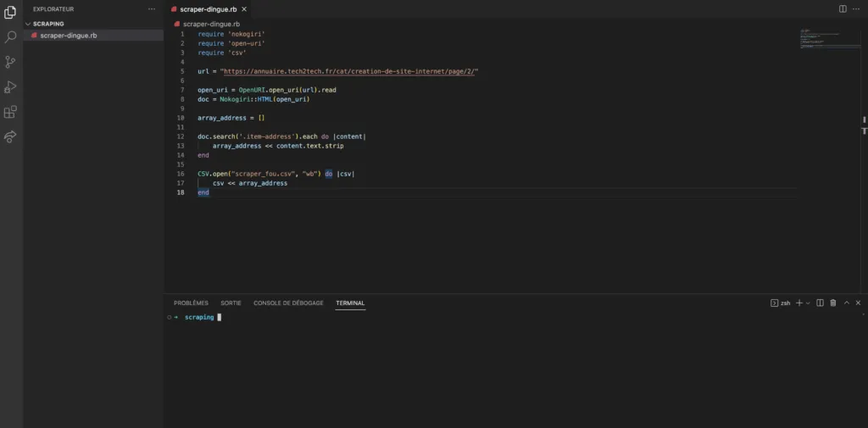Image resolution: width=868 pixels, height=428 pixels.
Task: Click array_address << content.text.strip line
Action: (278, 146)
